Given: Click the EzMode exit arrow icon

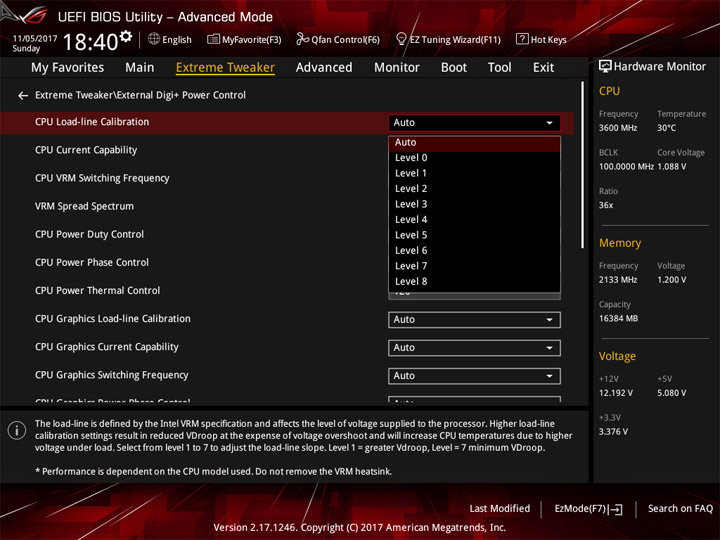Looking at the screenshot, I should 617,509.
